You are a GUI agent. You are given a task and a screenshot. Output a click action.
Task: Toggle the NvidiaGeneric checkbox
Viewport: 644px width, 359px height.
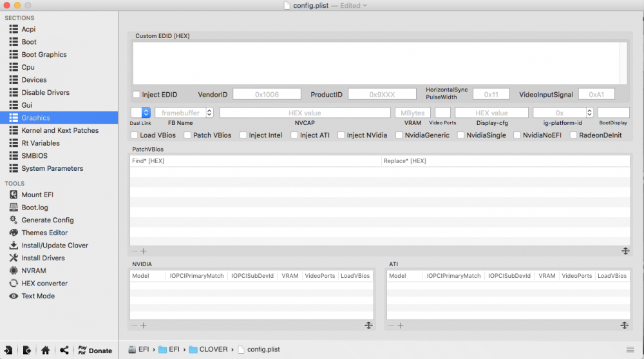pos(399,135)
